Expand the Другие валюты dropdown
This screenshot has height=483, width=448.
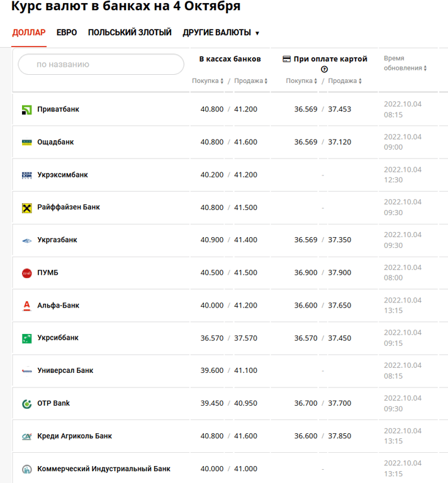[x=221, y=33]
